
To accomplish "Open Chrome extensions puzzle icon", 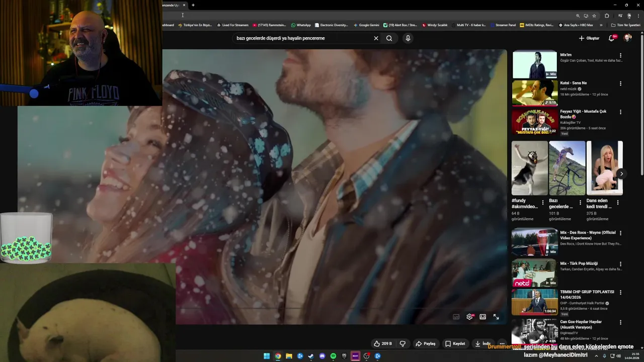I will coord(607,16).
